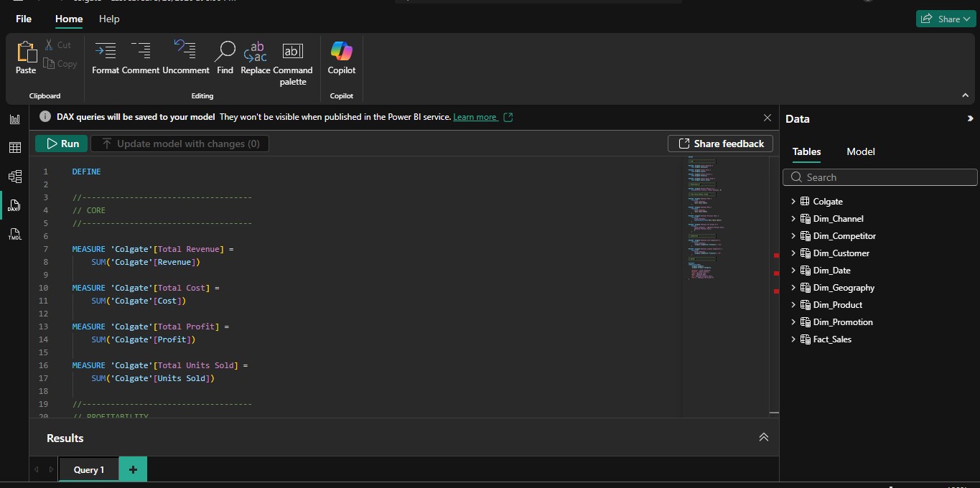The height and width of the screenshot is (488, 980).
Task: Expand the Results pane chevron
Action: [763, 437]
